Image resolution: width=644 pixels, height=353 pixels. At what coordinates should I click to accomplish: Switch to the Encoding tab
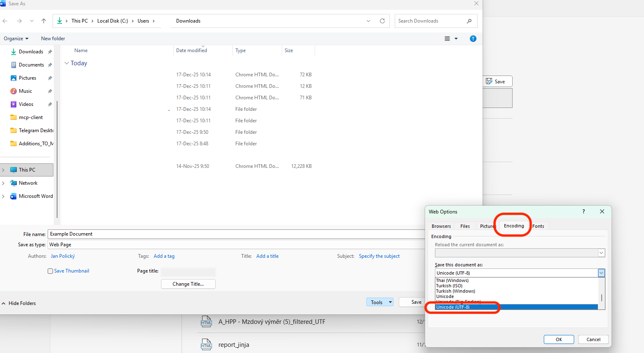514,226
